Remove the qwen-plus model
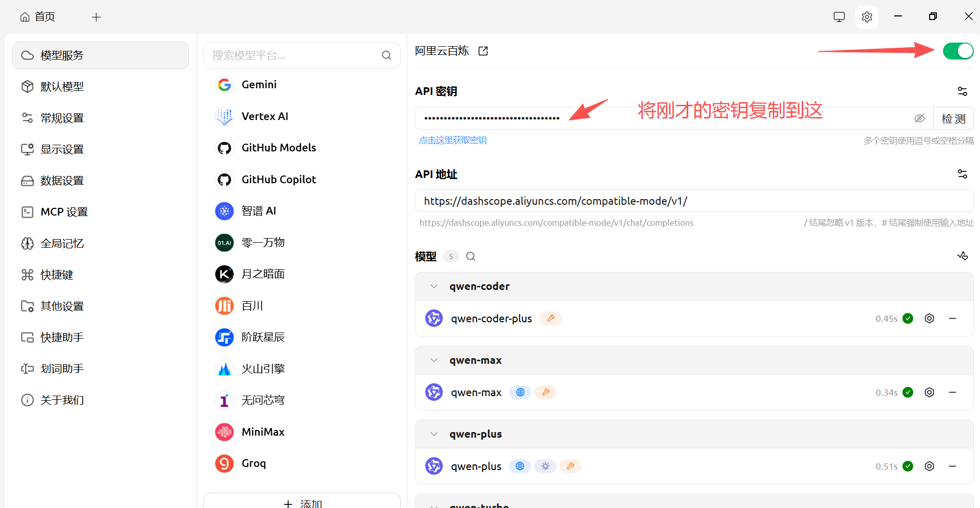This screenshot has height=508, width=980. (952, 466)
